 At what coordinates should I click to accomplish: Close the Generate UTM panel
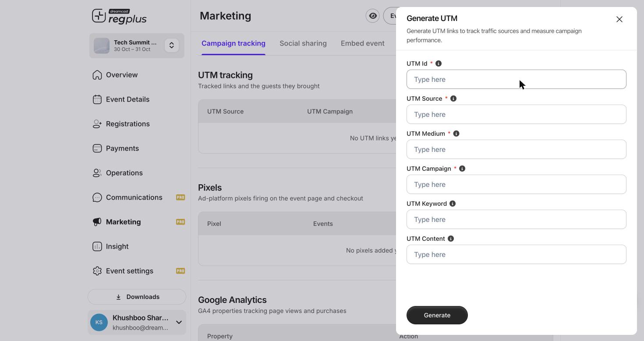click(x=619, y=19)
